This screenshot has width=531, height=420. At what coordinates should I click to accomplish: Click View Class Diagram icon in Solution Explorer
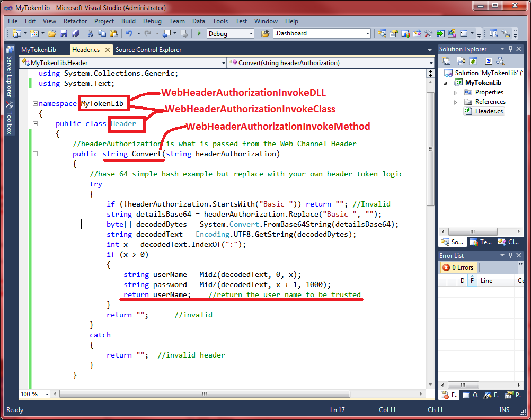point(500,61)
